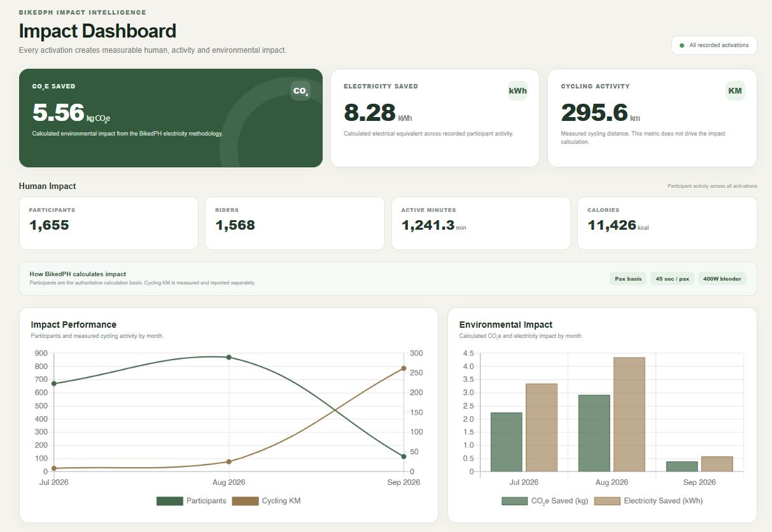Click Aug 2026 Electricity Saved bar
772x532 pixels.
pyautogui.click(x=629, y=415)
